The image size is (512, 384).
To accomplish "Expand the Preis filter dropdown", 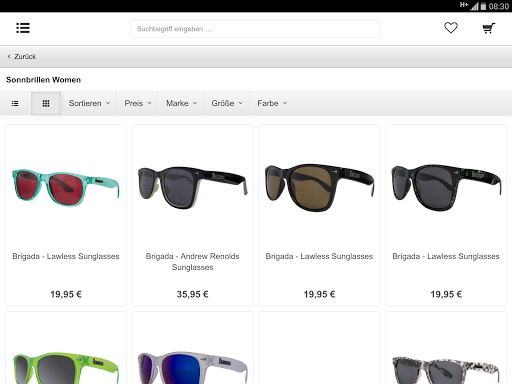I will pyautogui.click(x=137, y=104).
